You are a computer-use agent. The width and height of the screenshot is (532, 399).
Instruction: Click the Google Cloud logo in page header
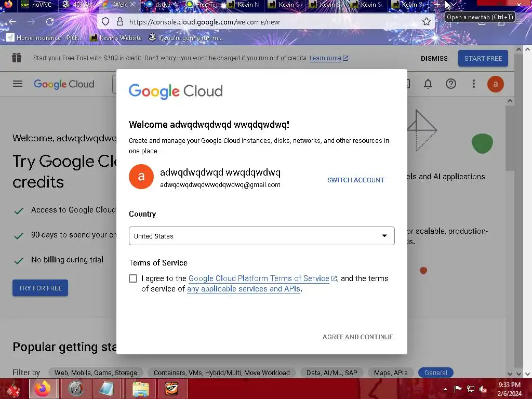(64, 84)
